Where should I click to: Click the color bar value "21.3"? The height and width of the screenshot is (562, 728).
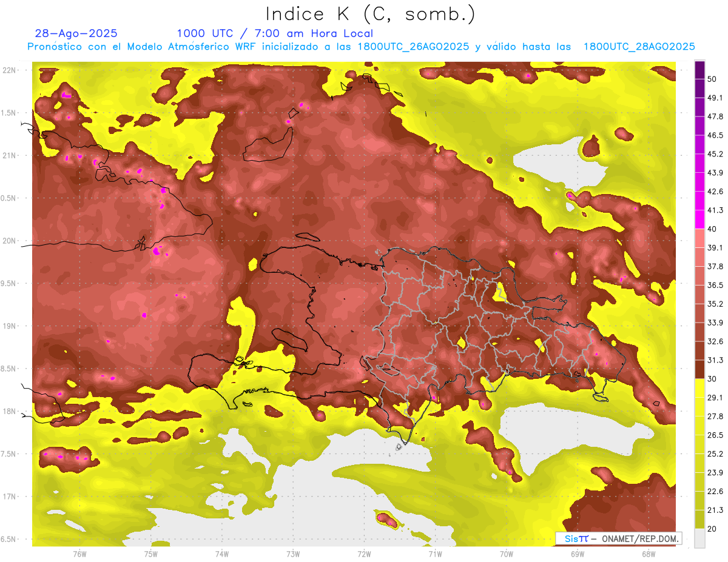coord(715,510)
